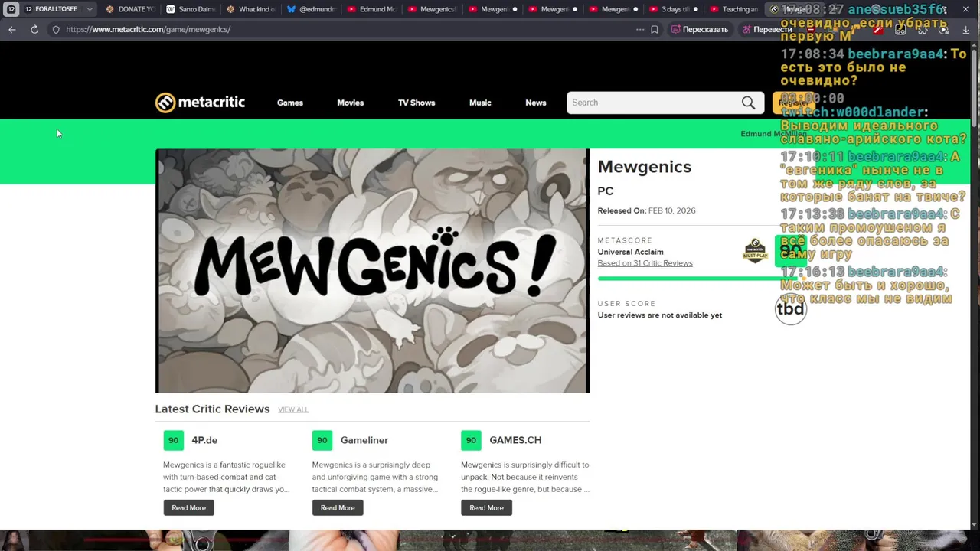Open the TV Shows menu

point(416,103)
